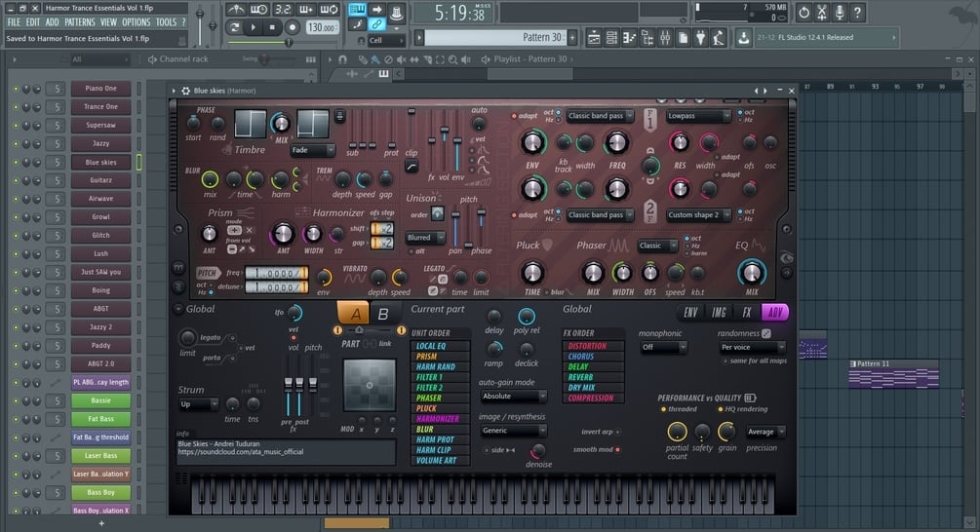Select the Playlist zoom tool
The image size is (980, 532).
pos(452,59)
